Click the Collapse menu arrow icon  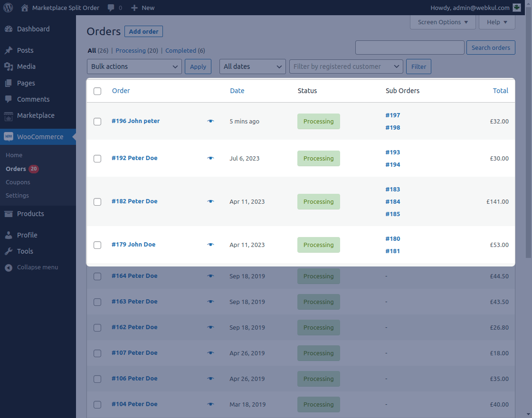pos(9,268)
